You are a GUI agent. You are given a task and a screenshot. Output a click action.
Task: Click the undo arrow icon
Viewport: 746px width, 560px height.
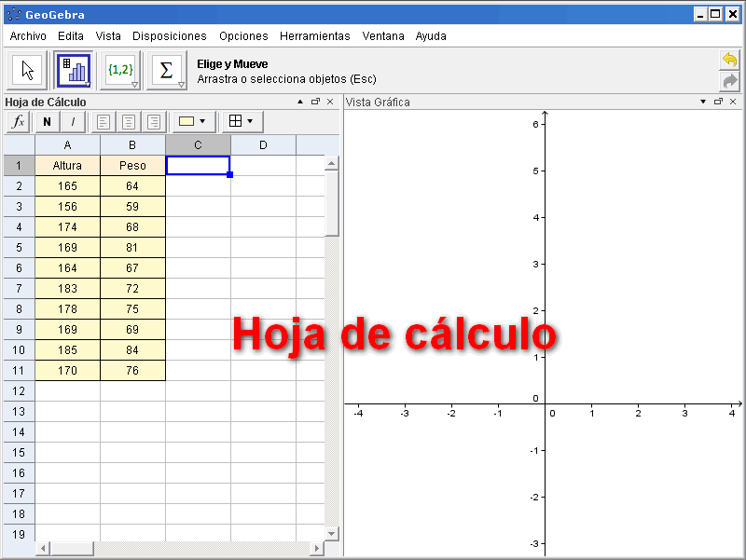point(729,61)
